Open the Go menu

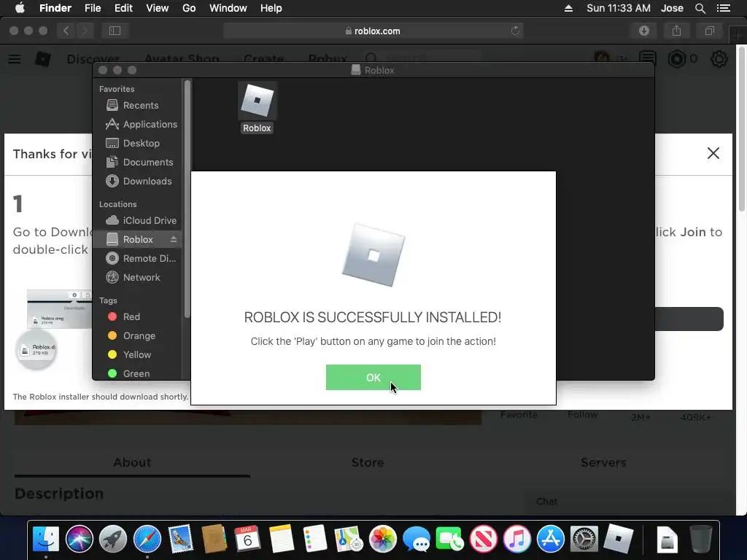pyautogui.click(x=189, y=8)
